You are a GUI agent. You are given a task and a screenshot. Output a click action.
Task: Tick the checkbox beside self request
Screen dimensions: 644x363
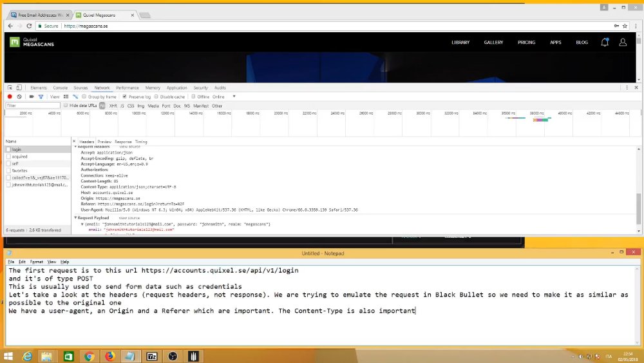pyautogui.click(x=8, y=164)
